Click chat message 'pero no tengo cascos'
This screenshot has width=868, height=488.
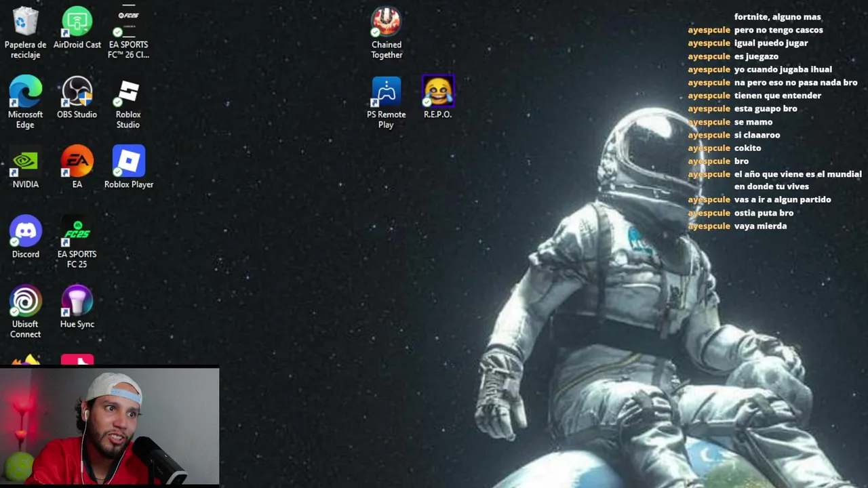click(778, 30)
